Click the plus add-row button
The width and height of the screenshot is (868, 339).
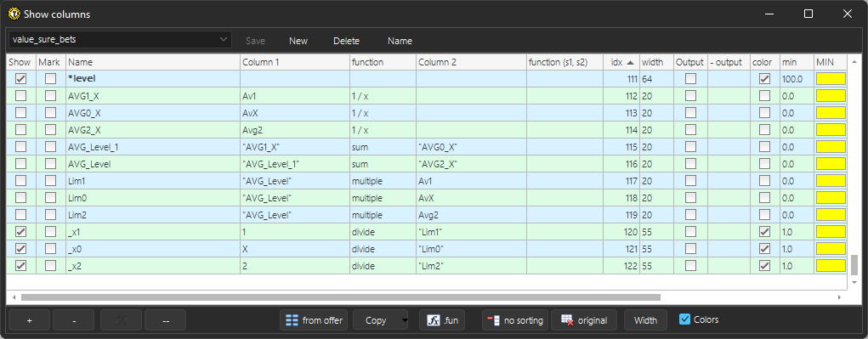pyautogui.click(x=30, y=320)
